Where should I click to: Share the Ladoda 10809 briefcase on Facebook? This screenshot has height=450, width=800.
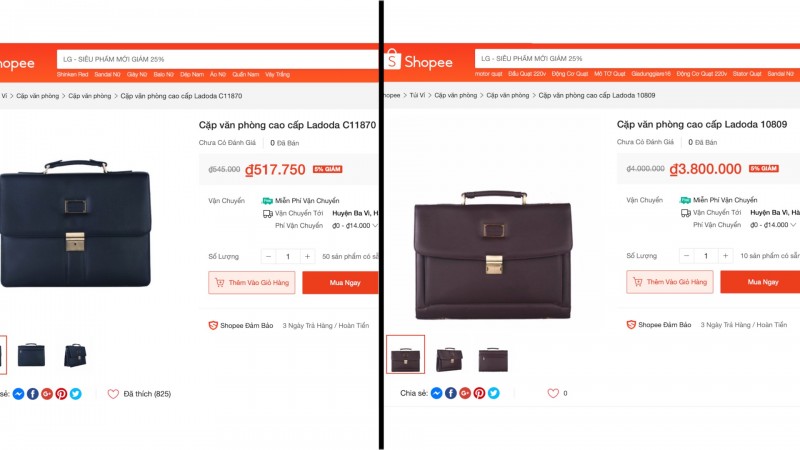pyautogui.click(x=451, y=393)
